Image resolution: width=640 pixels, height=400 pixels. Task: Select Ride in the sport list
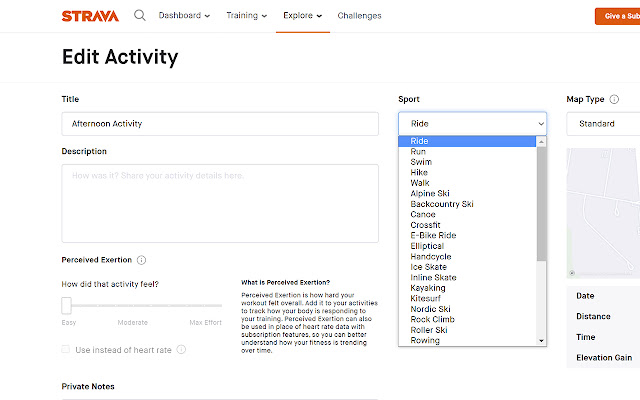point(467,141)
